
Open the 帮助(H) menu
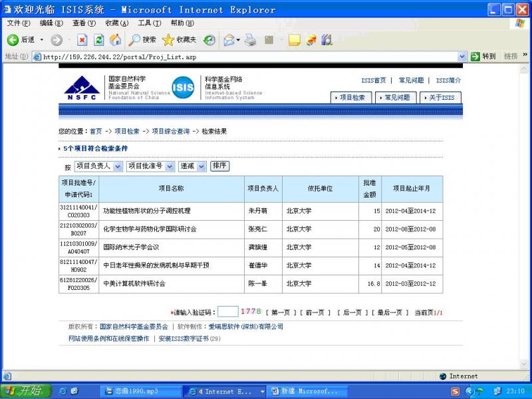pyautogui.click(x=182, y=23)
